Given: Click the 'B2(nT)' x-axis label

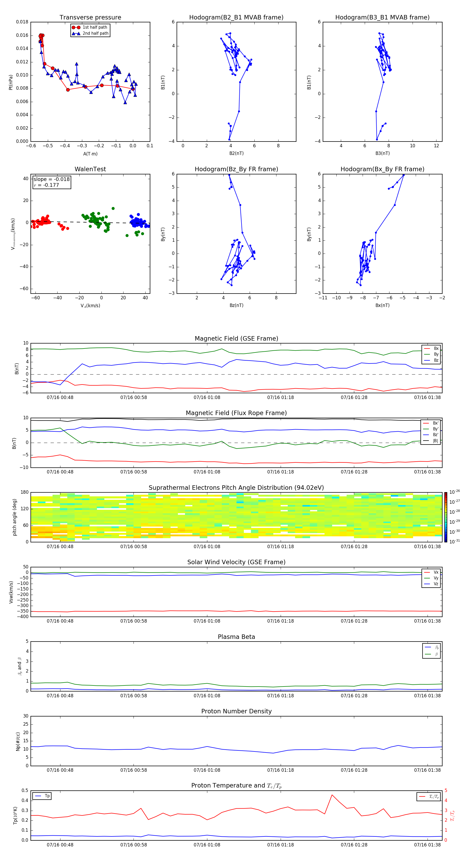Looking at the screenshot, I should pos(236,153).
